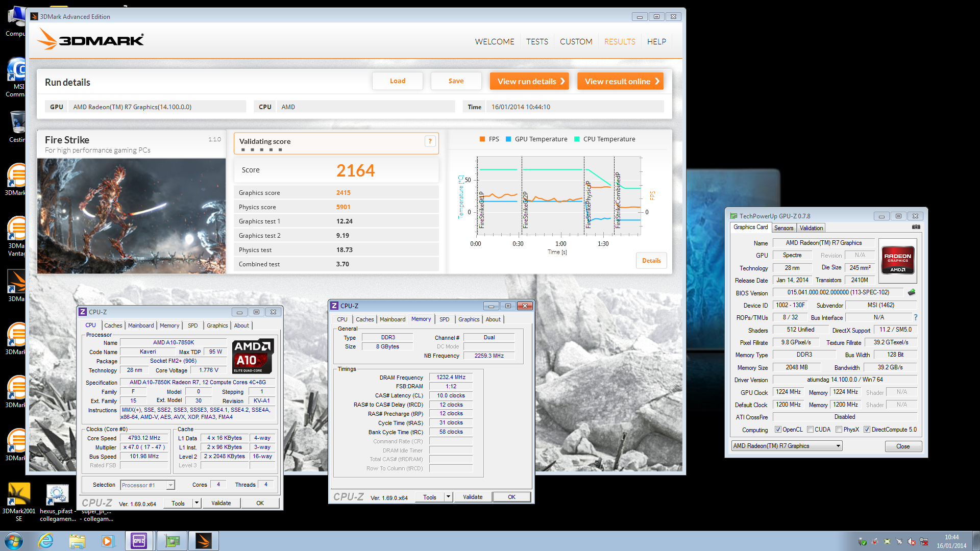Click OK in the CPU-Z CPU window

pos(260,503)
